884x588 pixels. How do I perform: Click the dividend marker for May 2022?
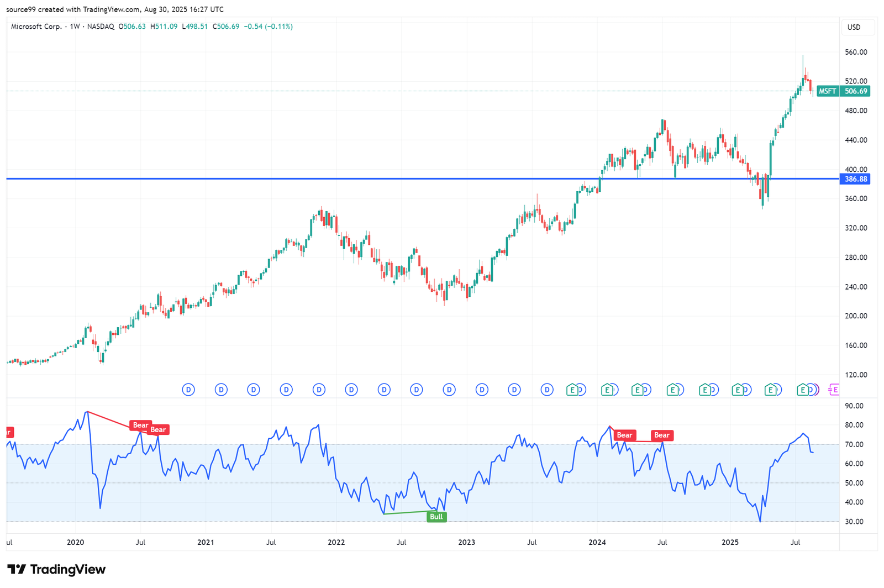pyautogui.click(x=384, y=390)
